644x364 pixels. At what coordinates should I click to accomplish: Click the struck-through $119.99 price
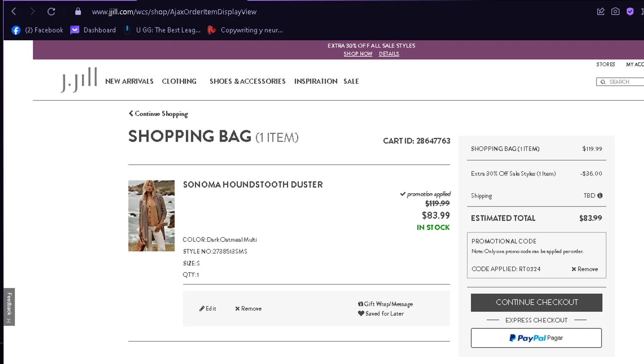pyautogui.click(x=437, y=203)
